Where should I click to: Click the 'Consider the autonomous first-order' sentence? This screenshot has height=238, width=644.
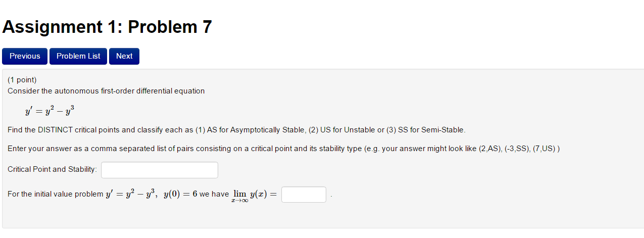(106, 91)
